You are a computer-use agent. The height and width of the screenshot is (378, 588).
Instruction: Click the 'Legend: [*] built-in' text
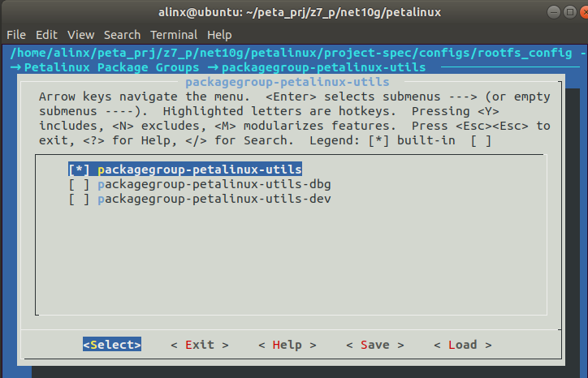(383, 140)
